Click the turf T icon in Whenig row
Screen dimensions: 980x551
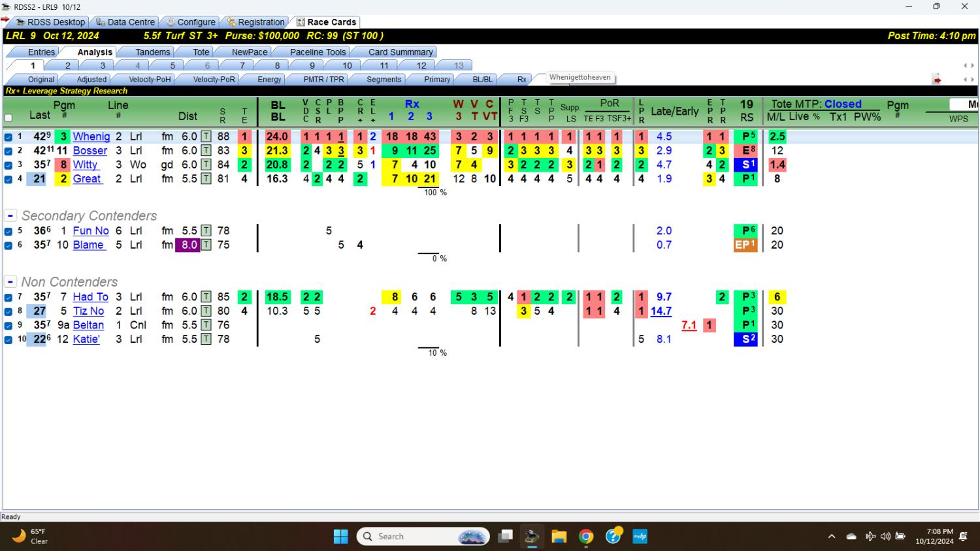coord(206,136)
